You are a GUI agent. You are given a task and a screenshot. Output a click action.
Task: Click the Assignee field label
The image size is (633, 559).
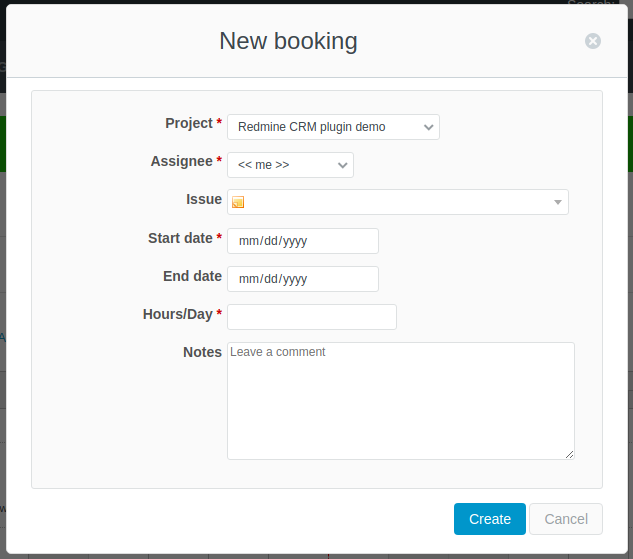181,161
